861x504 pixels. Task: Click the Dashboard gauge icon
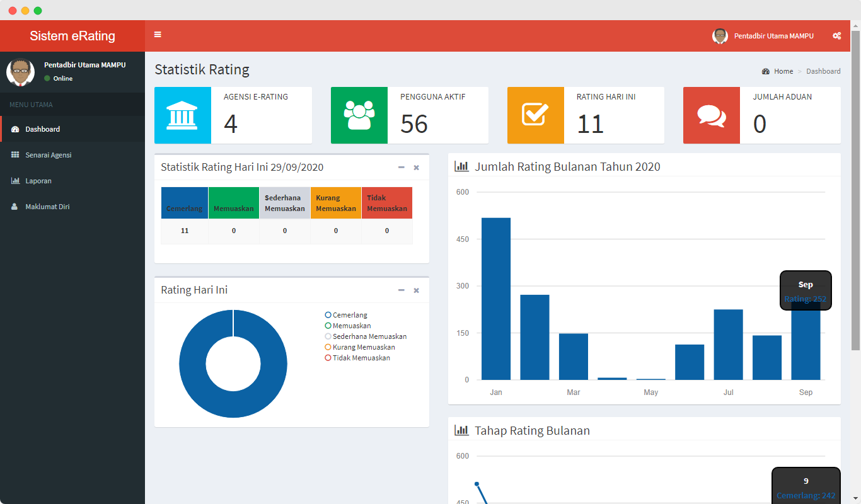click(x=15, y=129)
